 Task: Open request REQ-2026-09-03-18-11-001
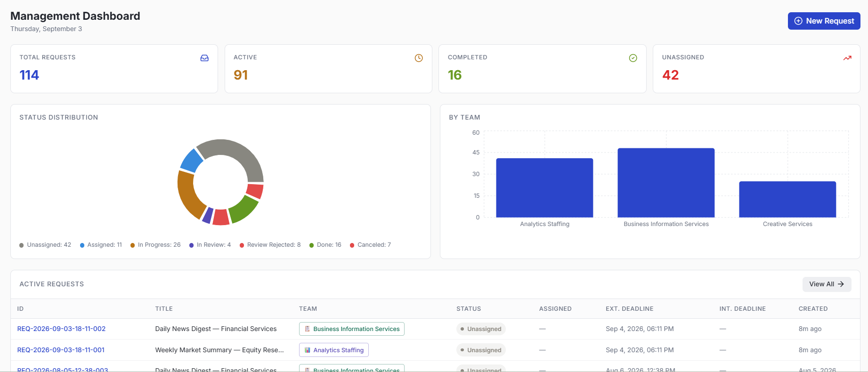tap(61, 350)
